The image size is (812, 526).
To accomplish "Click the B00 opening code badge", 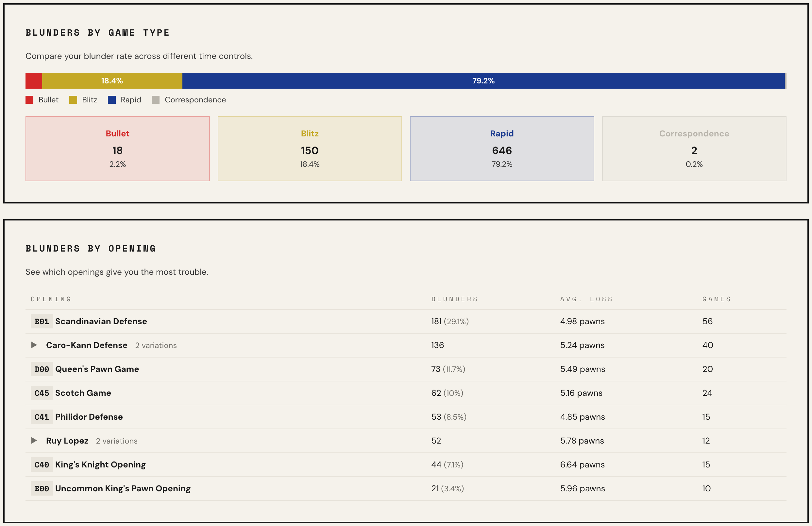I will click(x=42, y=488).
